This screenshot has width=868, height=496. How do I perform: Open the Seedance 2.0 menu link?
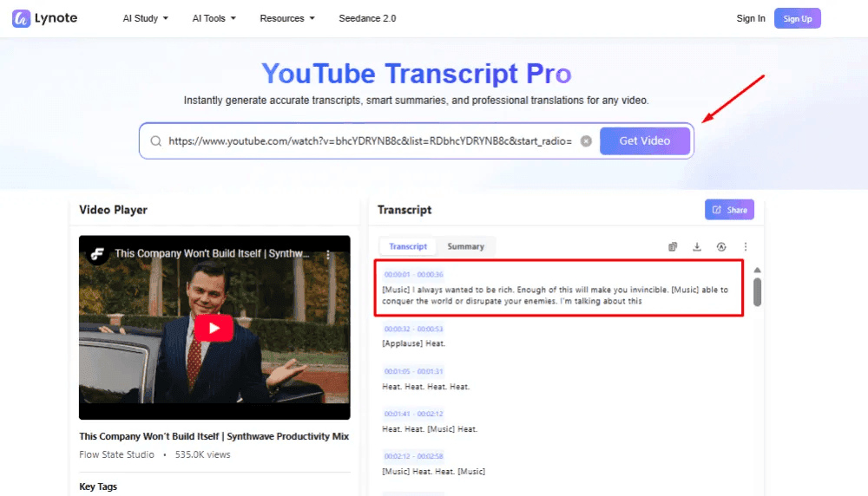(367, 18)
